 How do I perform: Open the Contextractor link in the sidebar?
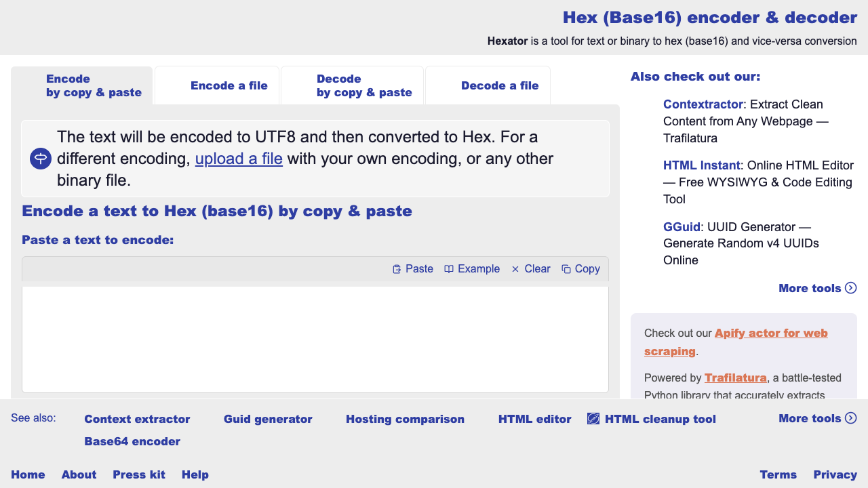click(703, 104)
